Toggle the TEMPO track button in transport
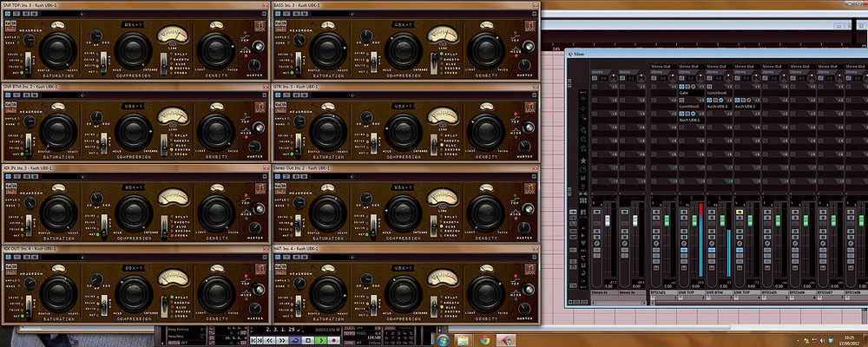Image resolution: width=868 pixels, height=347 pixels. [349, 333]
